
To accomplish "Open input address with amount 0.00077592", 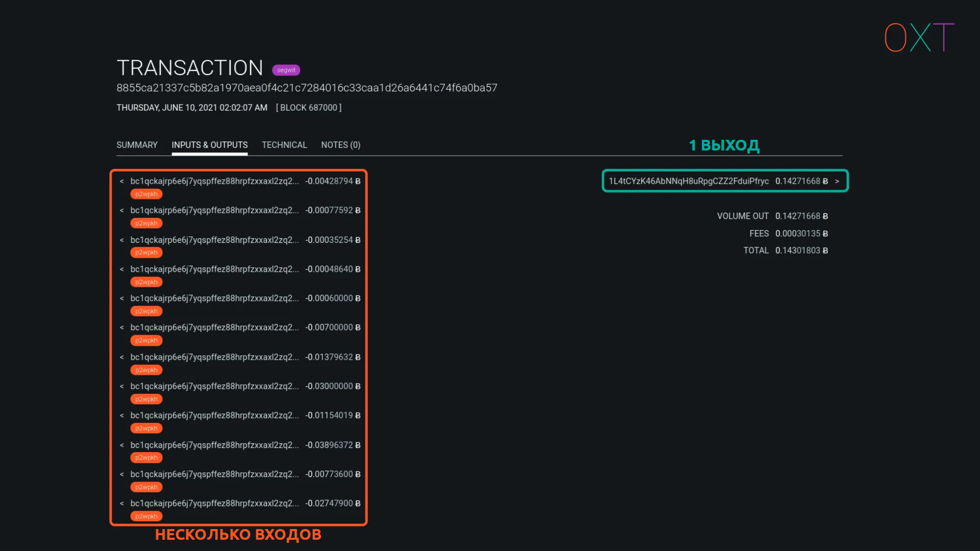I will 214,210.
